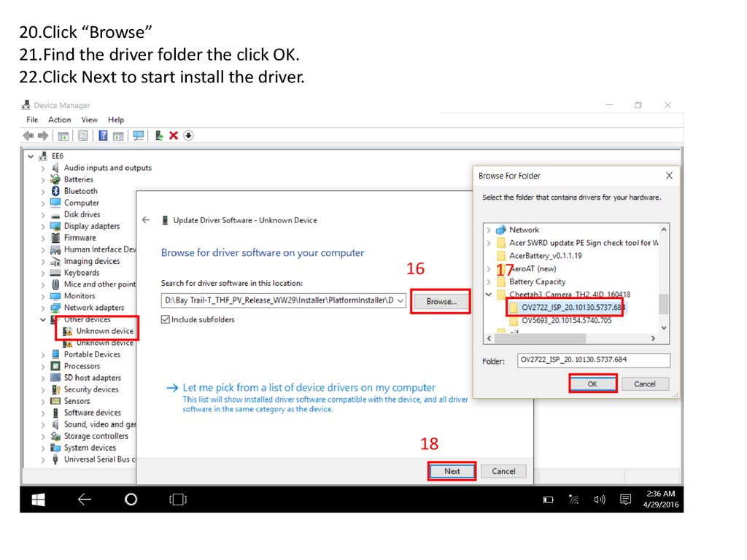Click the folder tree horizontal scrollbar thumb
This screenshot has width=747, height=560.
pos(540,338)
